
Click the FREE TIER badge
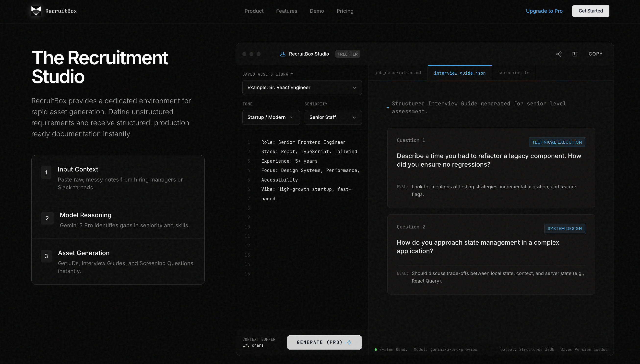click(347, 54)
